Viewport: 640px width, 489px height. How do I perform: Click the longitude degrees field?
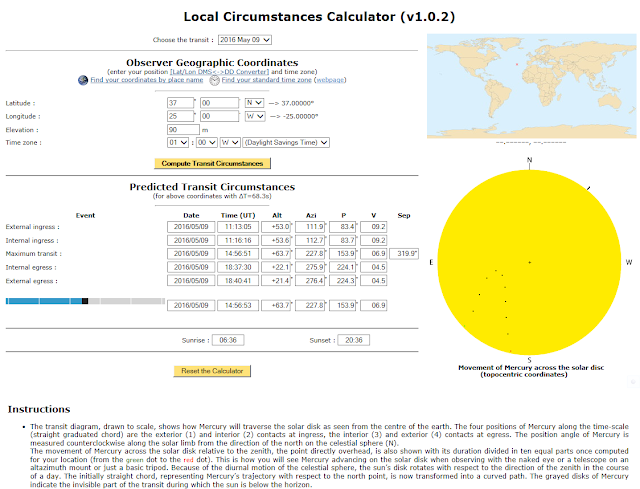tap(180, 116)
